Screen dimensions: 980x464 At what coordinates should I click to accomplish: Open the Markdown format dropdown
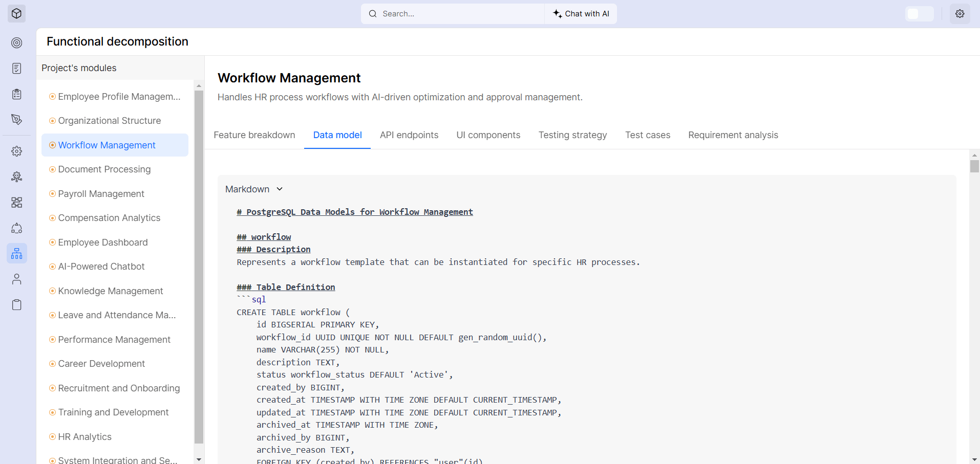254,189
